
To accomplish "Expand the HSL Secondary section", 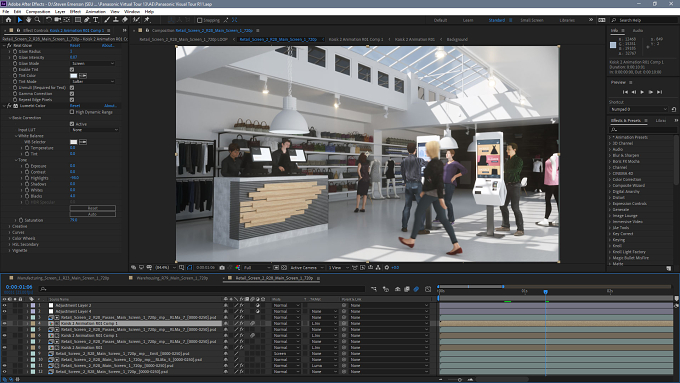I will click(10, 245).
